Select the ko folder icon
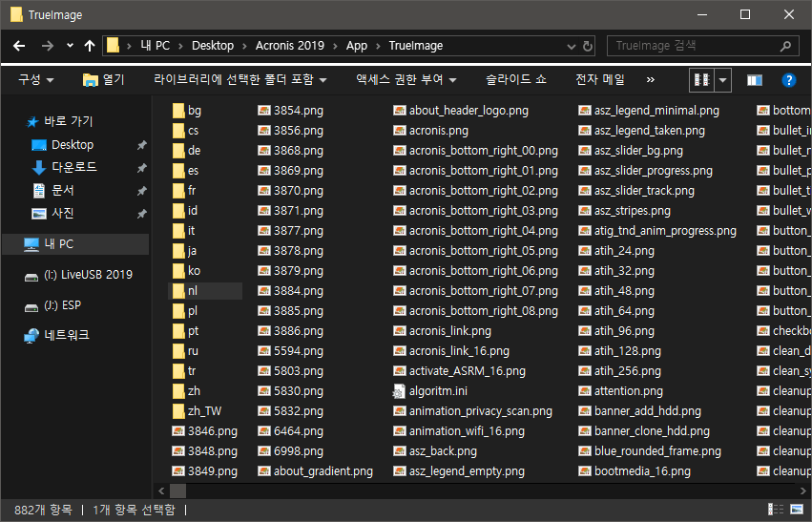This screenshot has height=522, width=812. coord(178,271)
